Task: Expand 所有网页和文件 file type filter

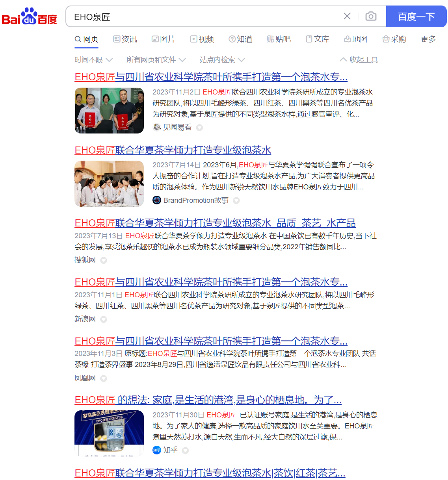Action: (x=156, y=60)
